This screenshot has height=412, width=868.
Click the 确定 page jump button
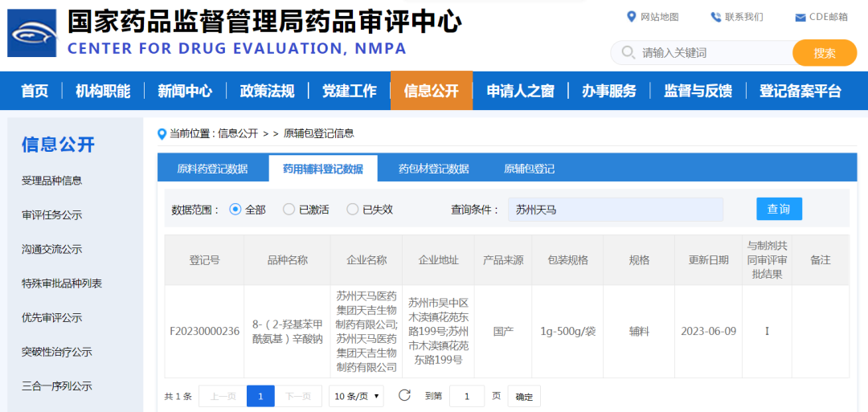524,396
